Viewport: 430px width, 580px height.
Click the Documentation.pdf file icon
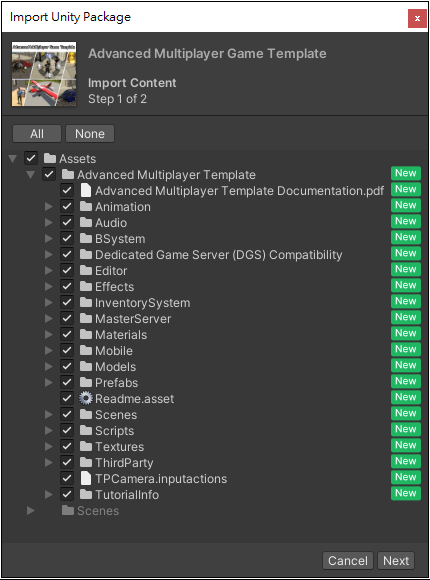pyautogui.click(x=86, y=190)
